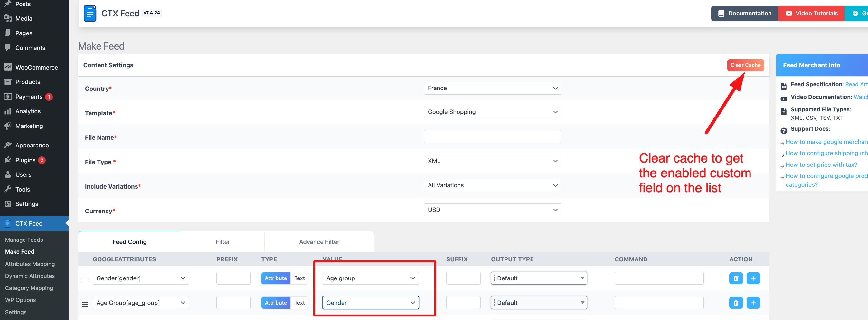Switch to the Advance Filter tab
Image resolution: width=868 pixels, height=320 pixels.
click(x=319, y=242)
